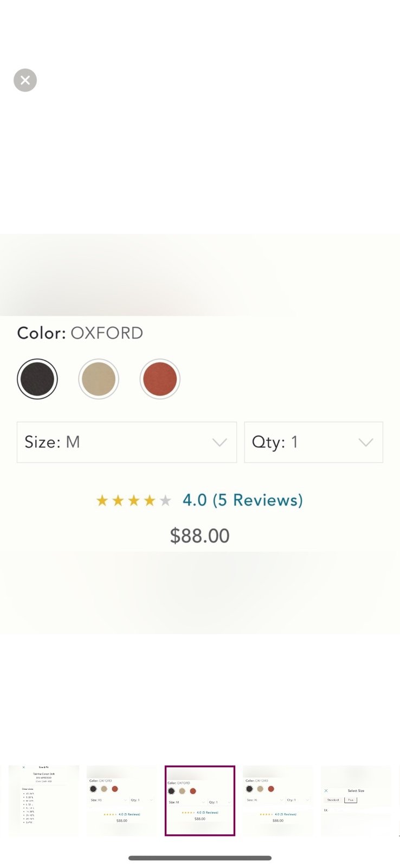Viewport: 400px width, 868px height.
Task: Click the Color: OXFORD label
Action: [80, 333]
